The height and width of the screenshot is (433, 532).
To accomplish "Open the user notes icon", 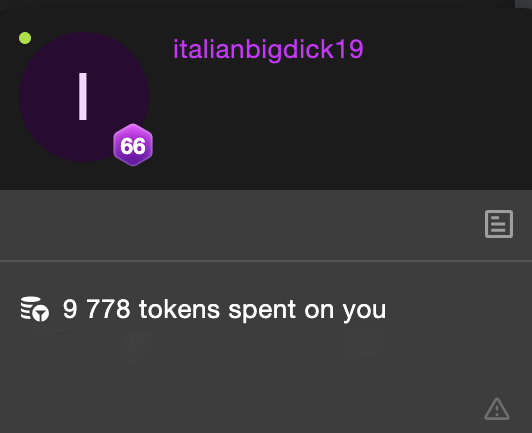I will pos(499,224).
